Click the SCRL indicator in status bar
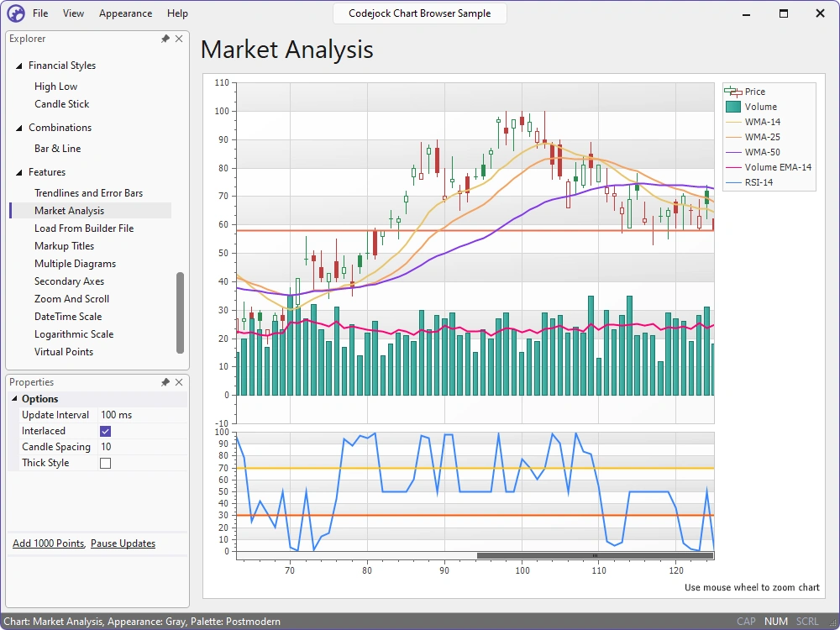The width and height of the screenshot is (840, 630). [x=807, y=622]
